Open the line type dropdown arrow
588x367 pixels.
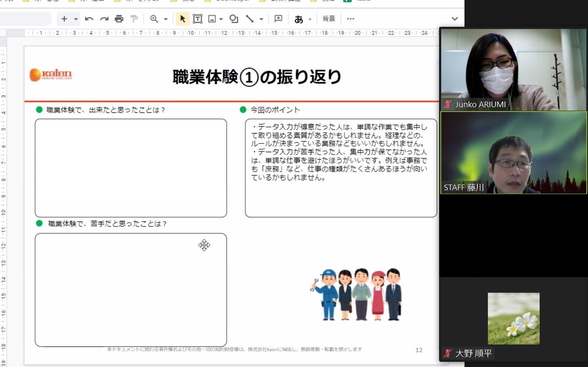click(261, 19)
